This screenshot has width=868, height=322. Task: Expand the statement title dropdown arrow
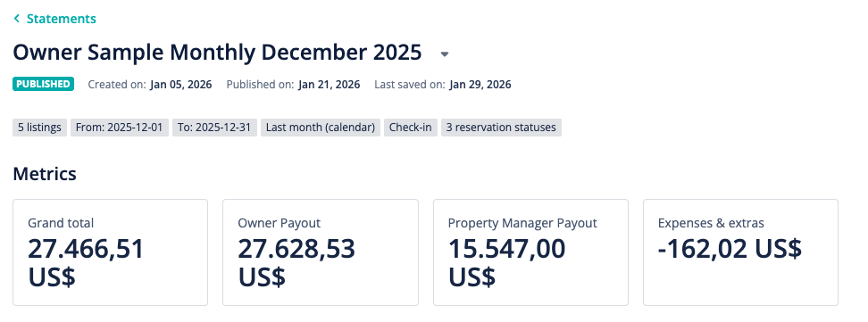tap(444, 54)
